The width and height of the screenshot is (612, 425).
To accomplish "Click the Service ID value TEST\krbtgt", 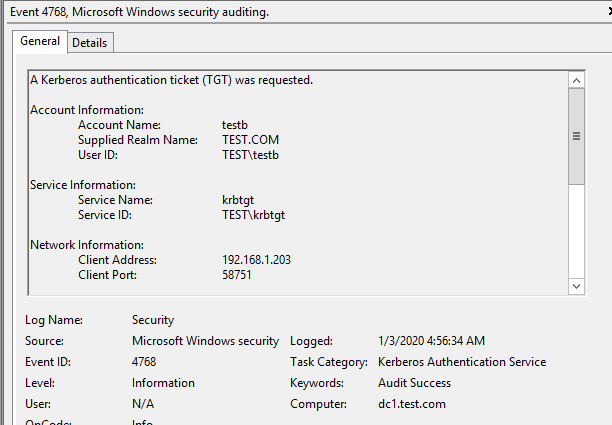I will [x=253, y=215].
